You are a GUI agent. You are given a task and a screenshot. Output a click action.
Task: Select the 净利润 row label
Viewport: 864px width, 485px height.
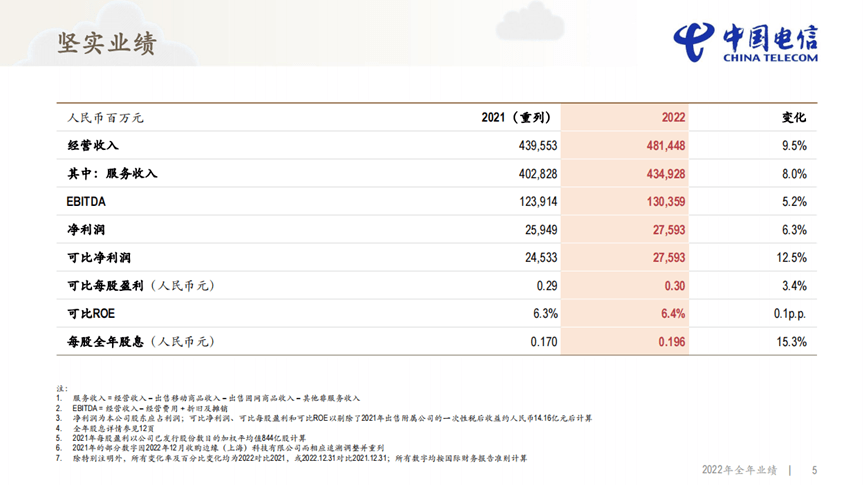(86, 230)
